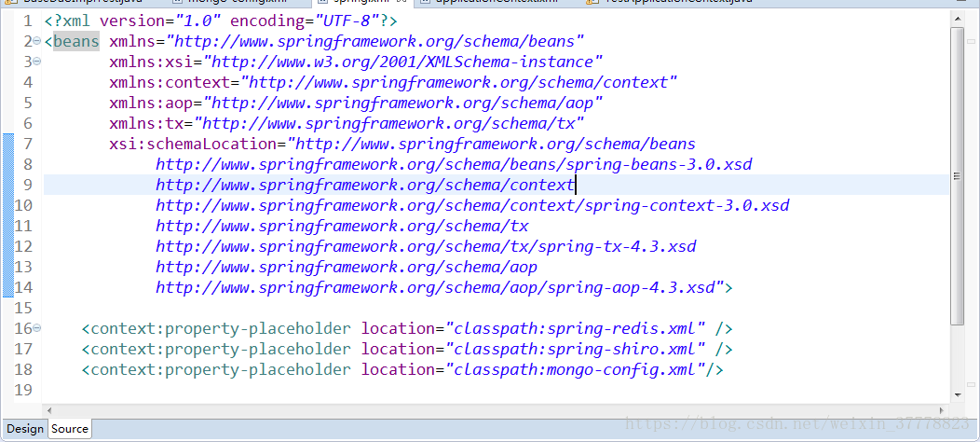
Task: Click the vertical scrollbar up arrow
Action: coord(958,21)
